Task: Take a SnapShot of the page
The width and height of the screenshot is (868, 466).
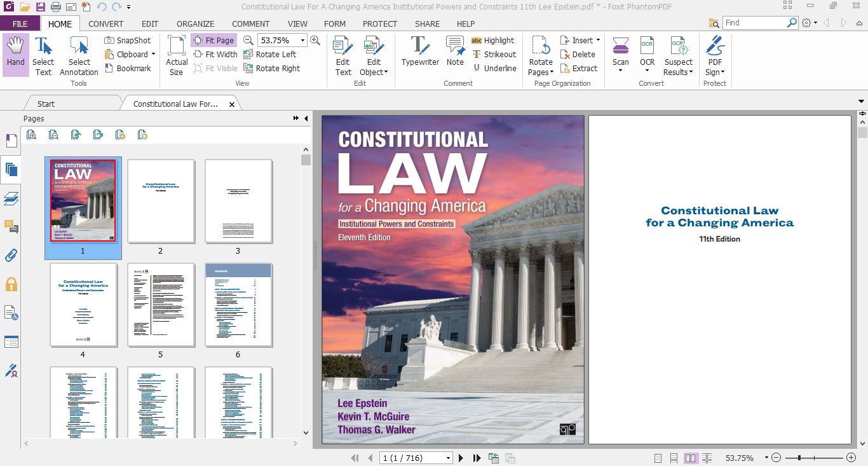Action: tap(127, 40)
